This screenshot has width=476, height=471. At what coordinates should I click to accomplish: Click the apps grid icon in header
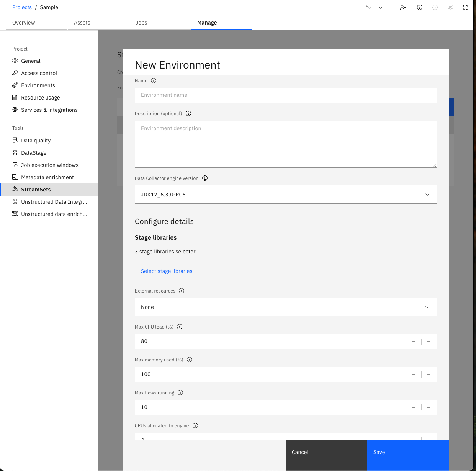[x=466, y=7]
